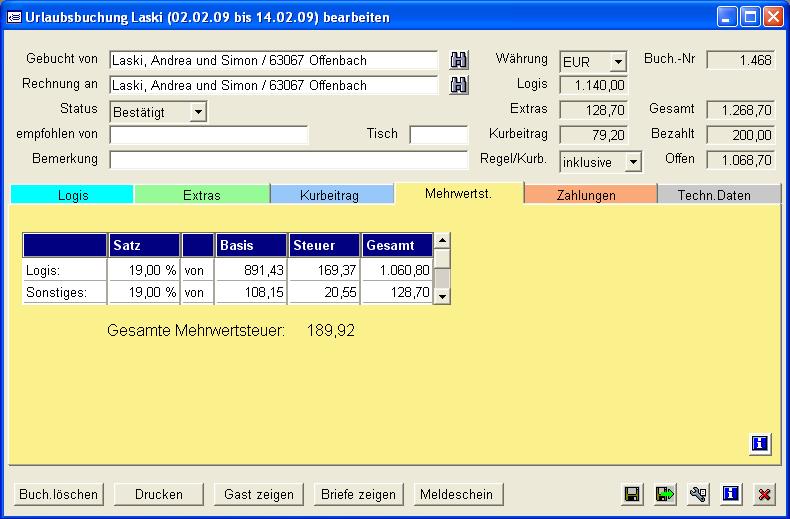Click the Meldeschein button

458,494
